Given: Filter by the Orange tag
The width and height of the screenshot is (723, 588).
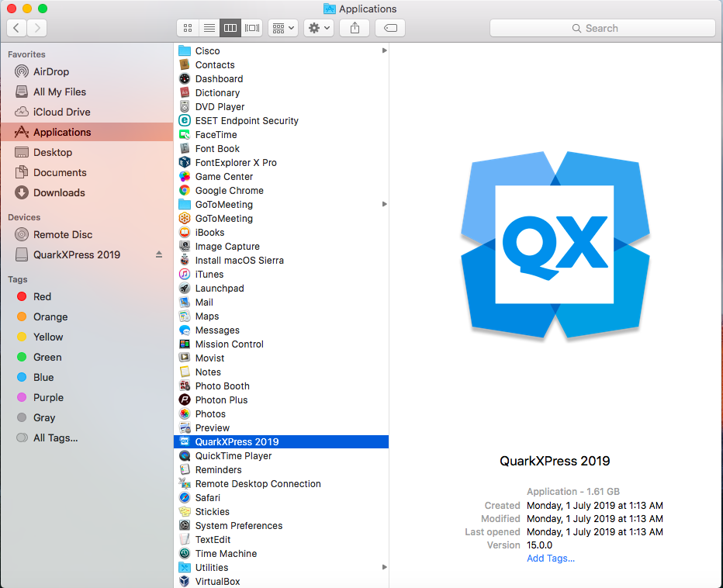Looking at the screenshot, I should pyautogui.click(x=87, y=316).
